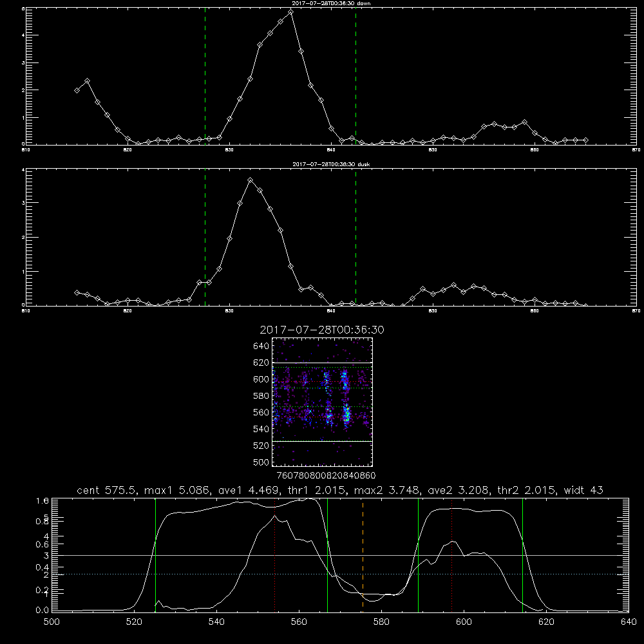Click the spectral image y-axis label 640
This screenshot has height=644, width=644.
[x=261, y=346]
